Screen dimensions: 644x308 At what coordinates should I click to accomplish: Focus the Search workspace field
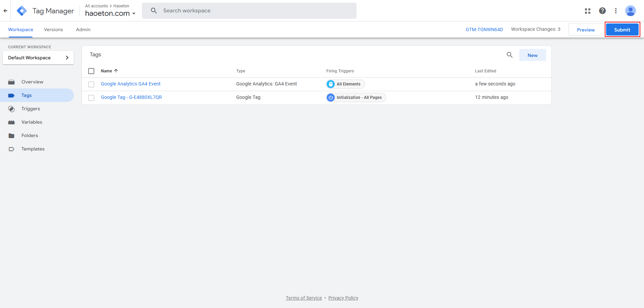[249, 11]
